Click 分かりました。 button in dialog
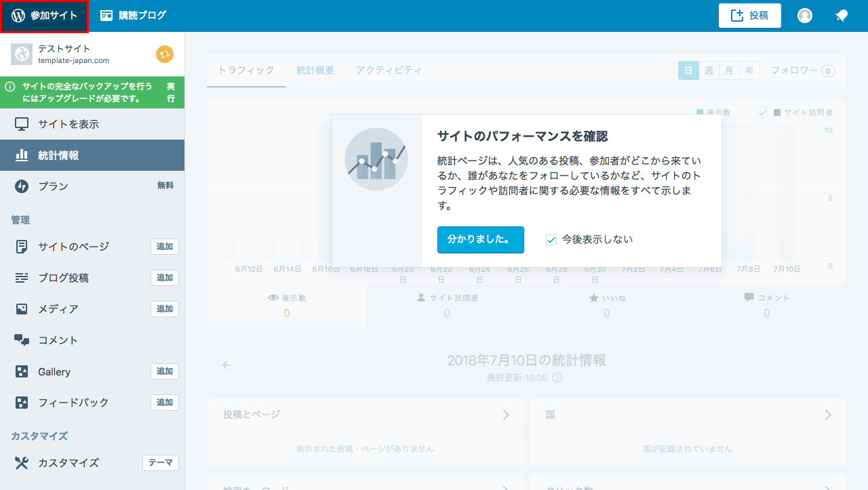The width and height of the screenshot is (868, 490). tap(481, 239)
